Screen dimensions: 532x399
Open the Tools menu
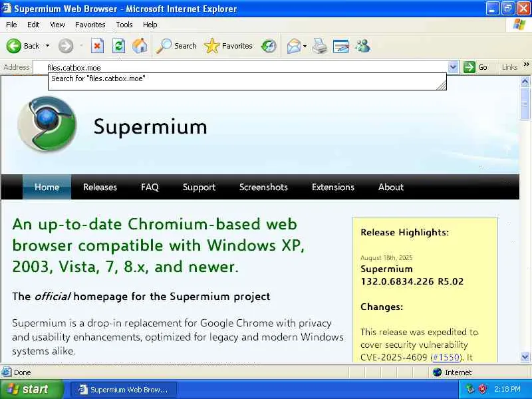click(x=124, y=25)
